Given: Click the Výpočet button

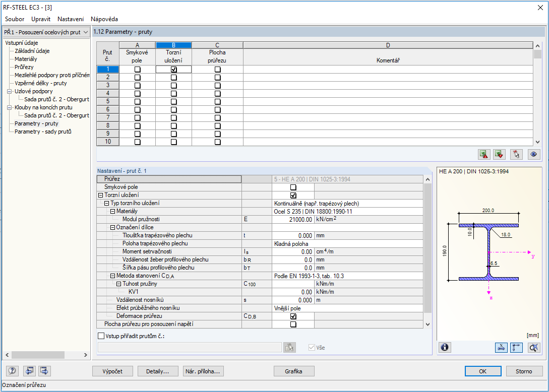Looking at the screenshot, I should (113, 371).
